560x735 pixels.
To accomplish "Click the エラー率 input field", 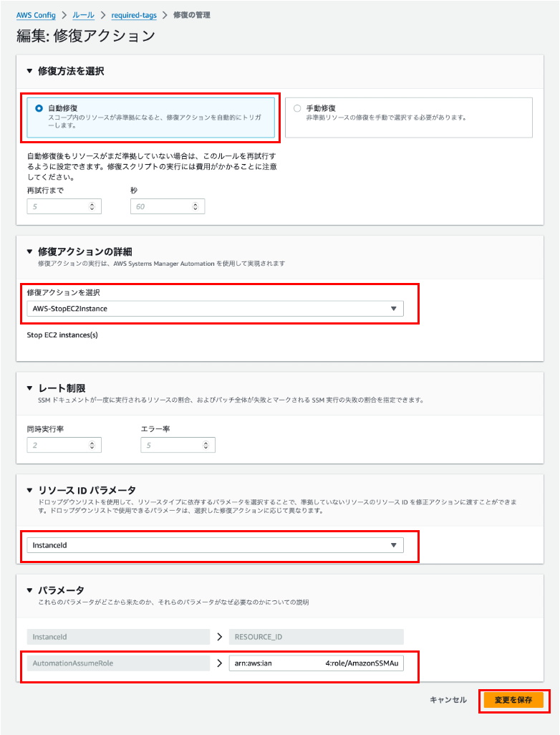I will point(178,445).
